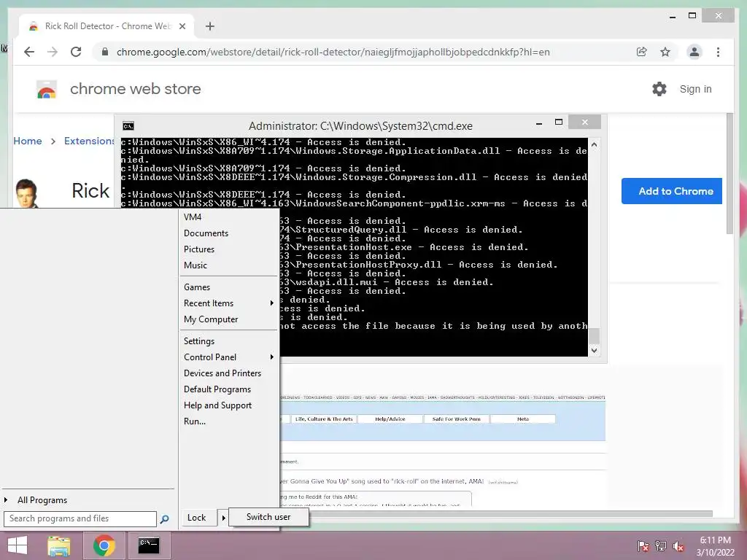Minimize the Chrome window

(672, 17)
